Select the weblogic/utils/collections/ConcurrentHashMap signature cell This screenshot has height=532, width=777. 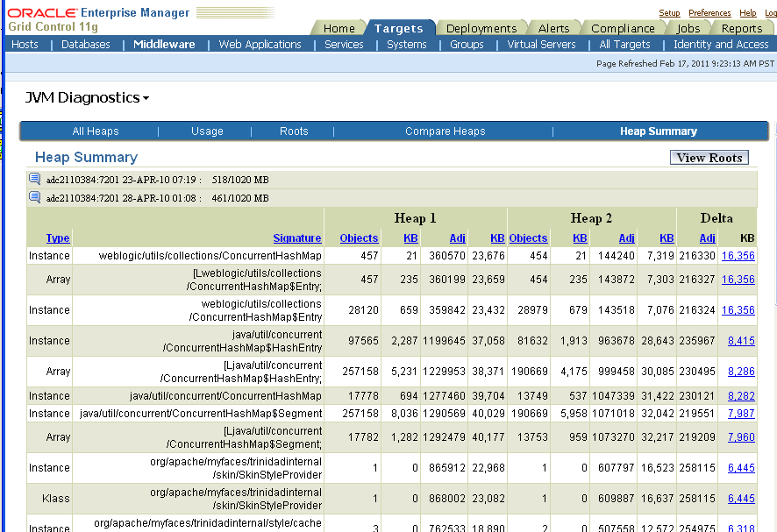point(198,256)
